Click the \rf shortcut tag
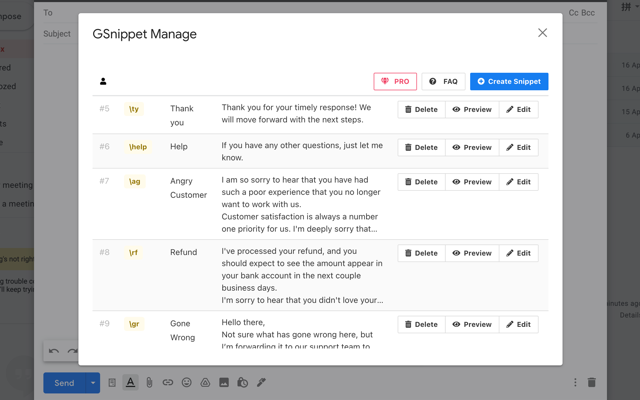 click(133, 253)
